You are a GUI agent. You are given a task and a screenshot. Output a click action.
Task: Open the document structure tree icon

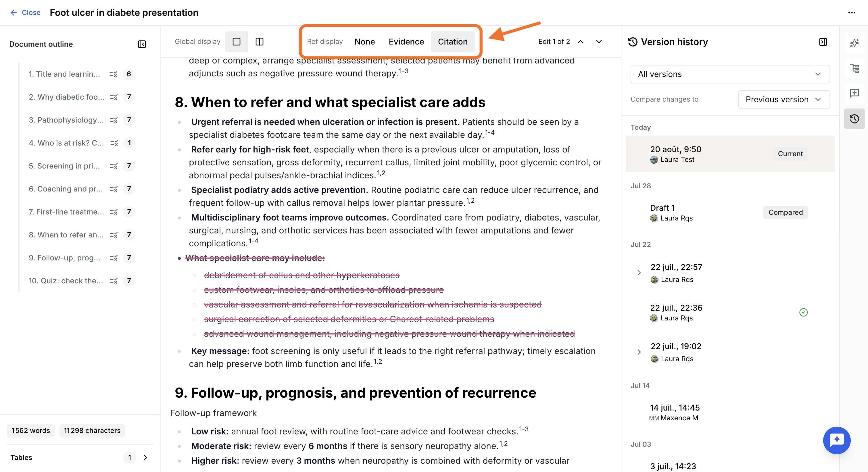click(854, 68)
